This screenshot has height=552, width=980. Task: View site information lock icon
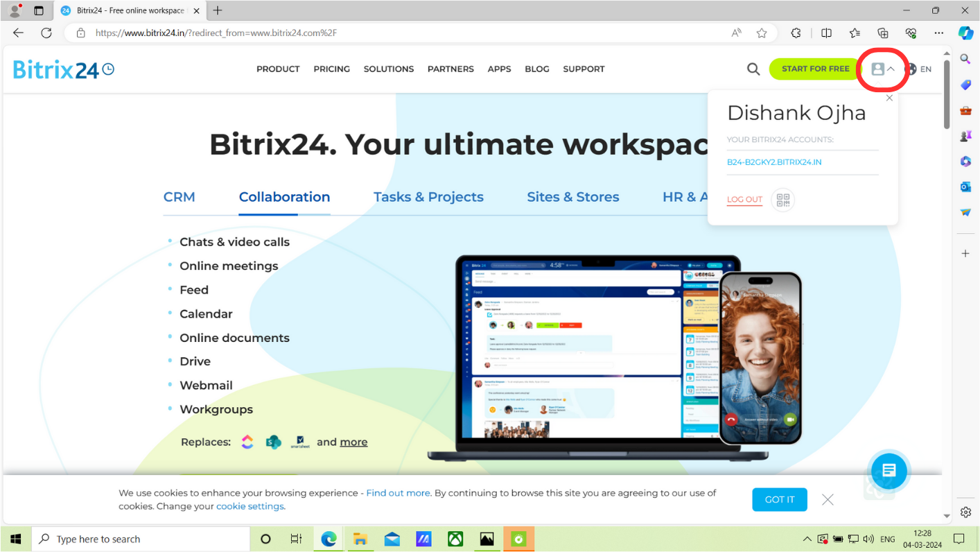pos(80,33)
